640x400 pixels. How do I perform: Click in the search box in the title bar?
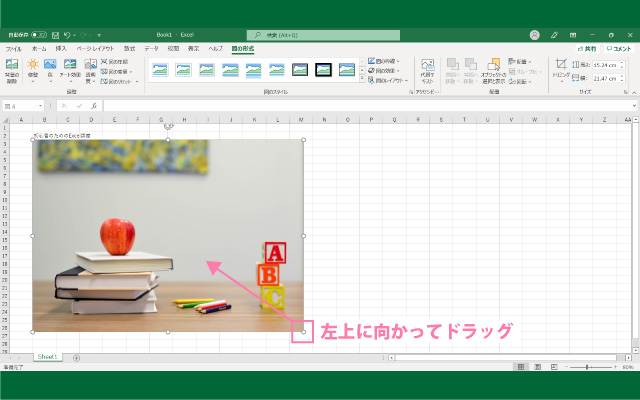click(x=323, y=35)
